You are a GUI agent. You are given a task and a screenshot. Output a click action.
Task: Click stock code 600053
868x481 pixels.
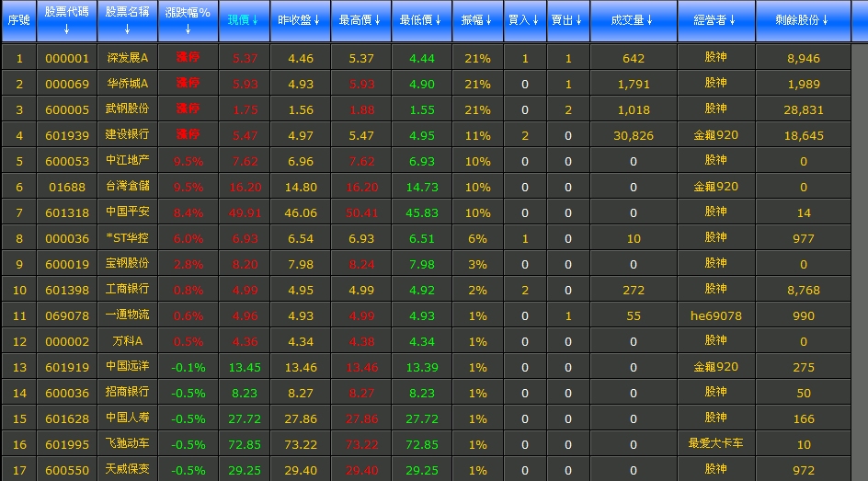[x=67, y=161]
